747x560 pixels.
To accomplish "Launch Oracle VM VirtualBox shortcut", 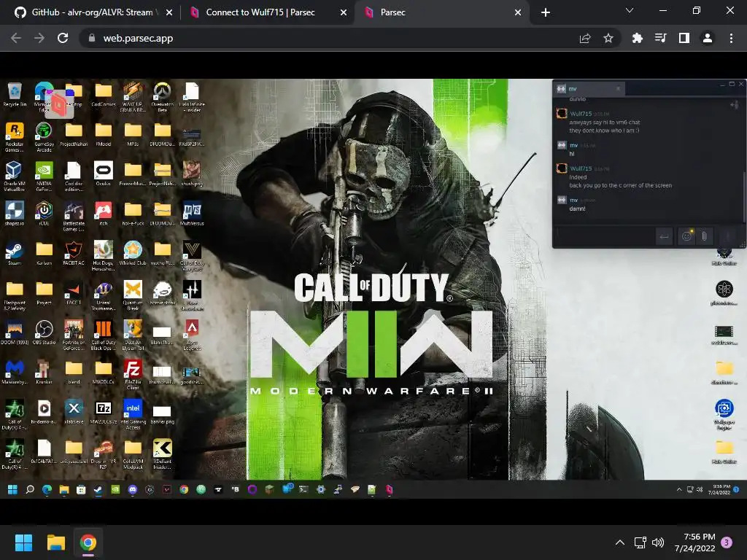I will (x=15, y=176).
